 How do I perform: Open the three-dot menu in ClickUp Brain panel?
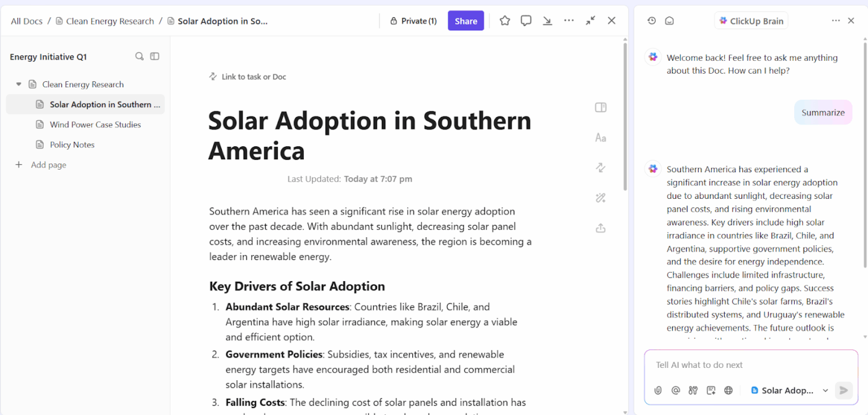click(x=836, y=20)
